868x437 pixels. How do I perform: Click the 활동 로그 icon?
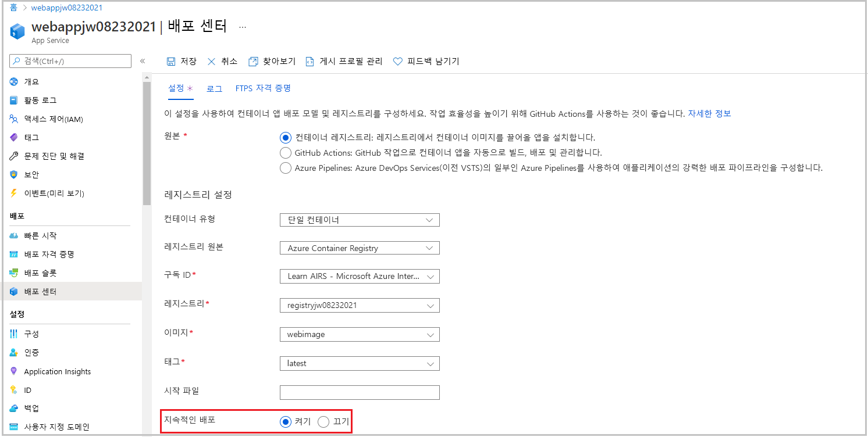[x=15, y=100]
